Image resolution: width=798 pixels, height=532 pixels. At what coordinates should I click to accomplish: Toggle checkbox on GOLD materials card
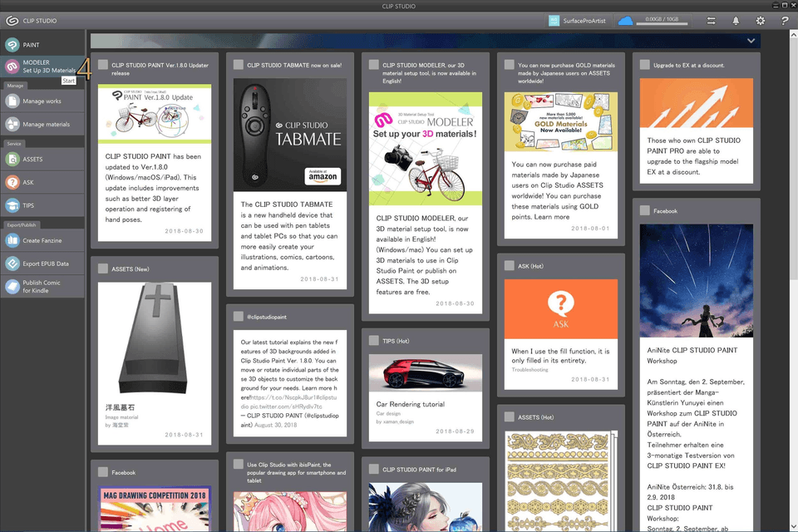509,65
